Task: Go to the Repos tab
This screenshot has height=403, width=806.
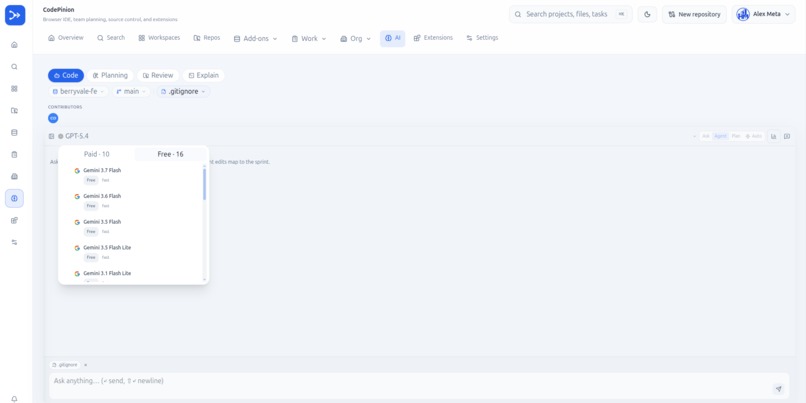Action: (x=207, y=38)
